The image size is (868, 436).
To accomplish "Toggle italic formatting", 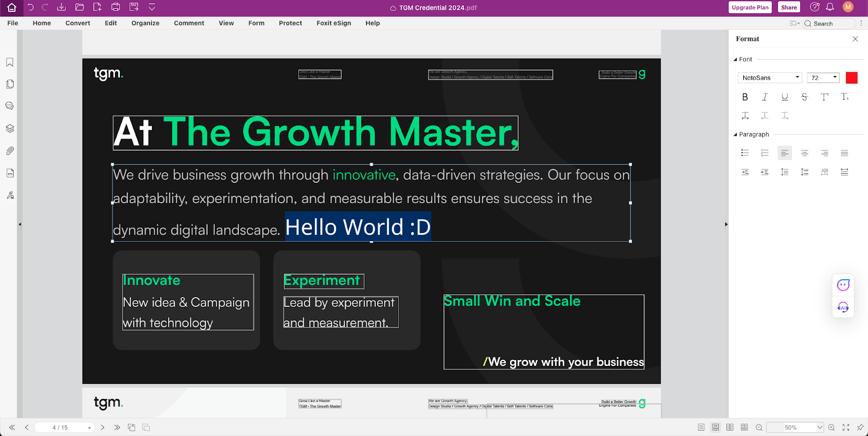I will tap(765, 97).
